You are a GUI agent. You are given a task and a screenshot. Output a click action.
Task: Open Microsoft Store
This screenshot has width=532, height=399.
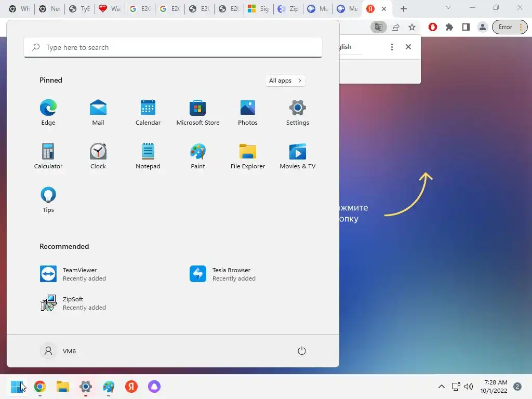pyautogui.click(x=198, y=113)
